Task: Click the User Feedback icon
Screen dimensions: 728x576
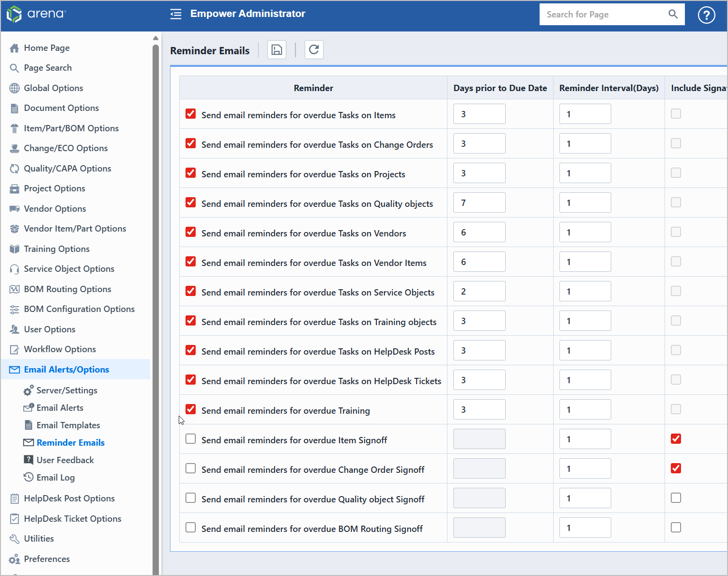Action: (29, 460)
